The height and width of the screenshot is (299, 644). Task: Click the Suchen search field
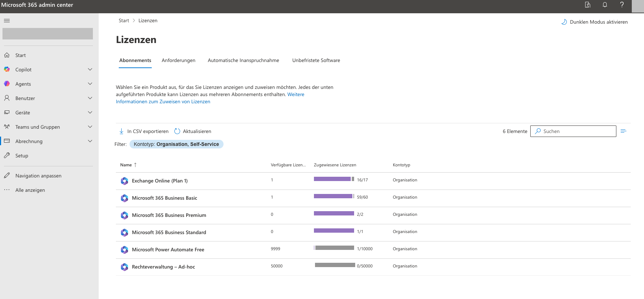578,131
